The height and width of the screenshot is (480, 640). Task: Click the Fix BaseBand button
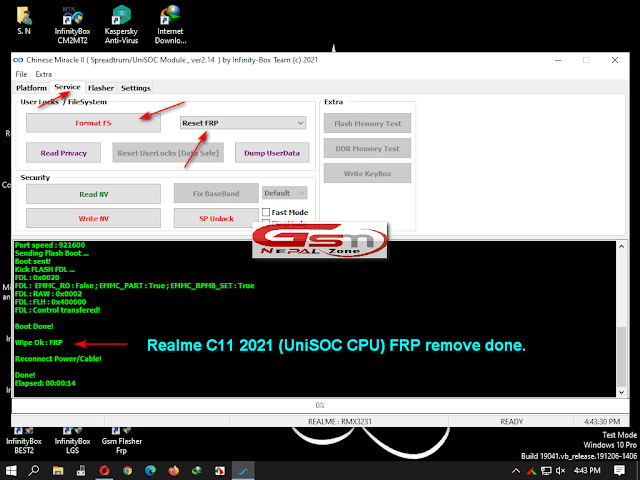[x=216, y=193]
